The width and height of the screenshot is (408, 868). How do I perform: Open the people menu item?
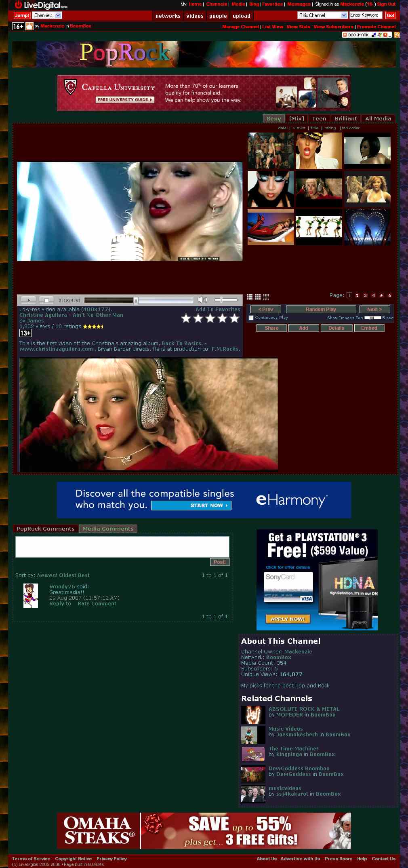coord(218,16)
